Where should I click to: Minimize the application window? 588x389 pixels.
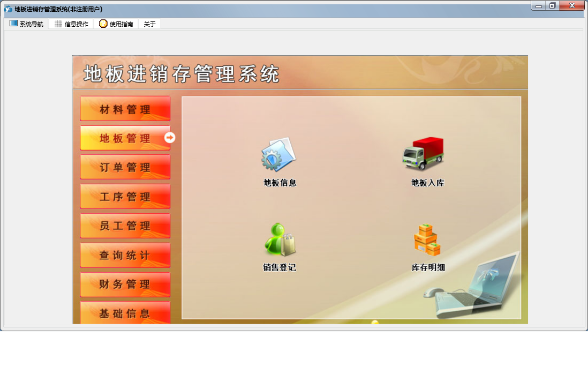539,6
